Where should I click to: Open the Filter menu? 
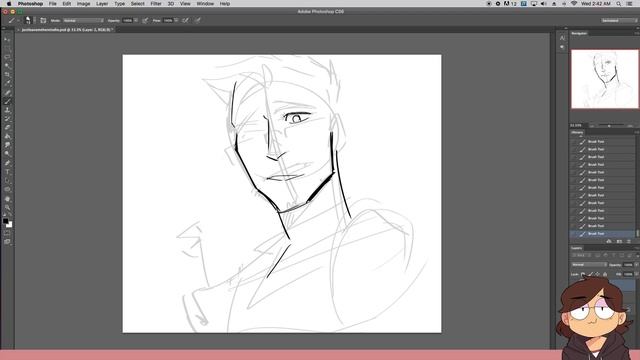click(156, 4)
